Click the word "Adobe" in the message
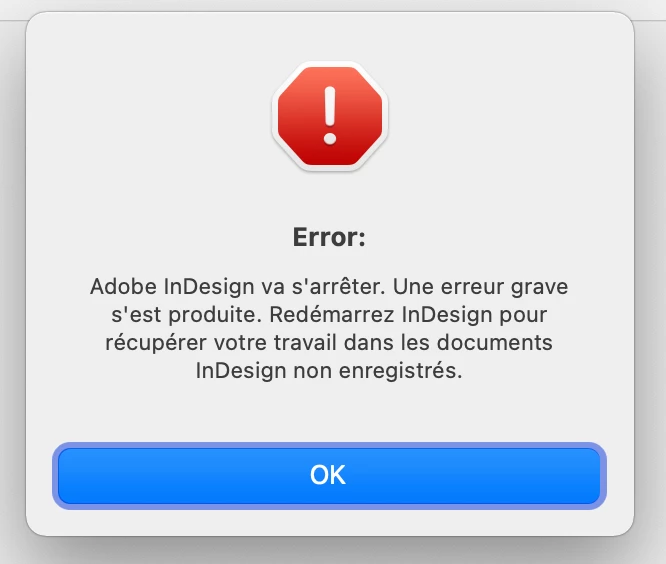 pos(123,287)
